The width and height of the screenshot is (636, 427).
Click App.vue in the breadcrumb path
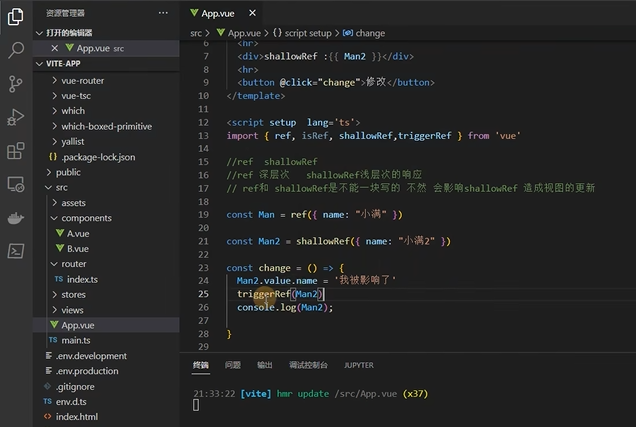click(x=244, y=33)
